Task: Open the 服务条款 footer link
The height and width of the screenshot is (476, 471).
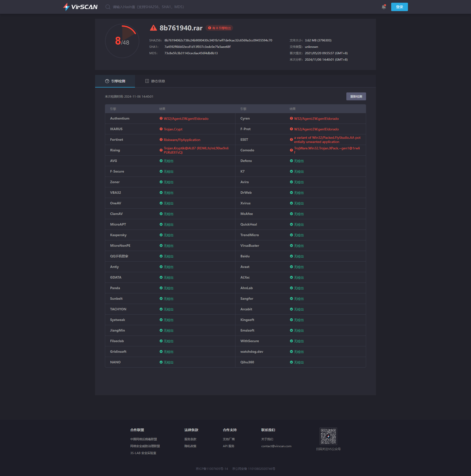Action: point(190,439)
